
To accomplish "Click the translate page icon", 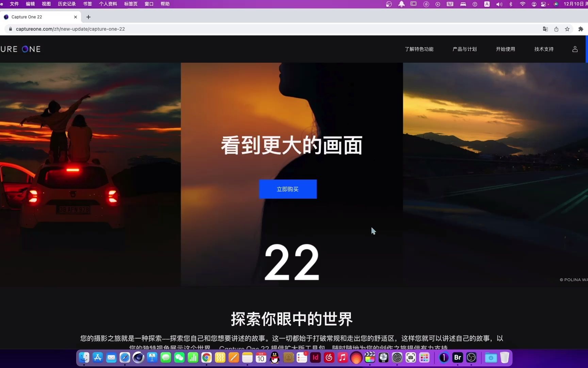I will pos(545,29).
